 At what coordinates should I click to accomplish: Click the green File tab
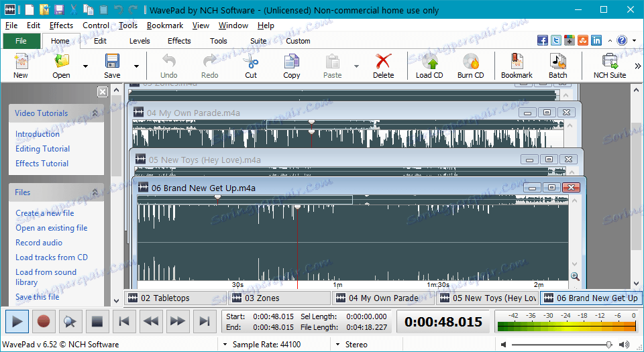(21, 41)
